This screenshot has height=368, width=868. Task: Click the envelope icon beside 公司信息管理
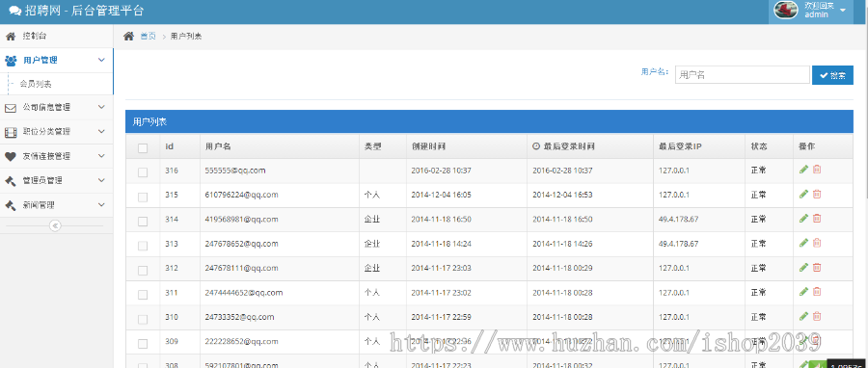tap(11, 108)
